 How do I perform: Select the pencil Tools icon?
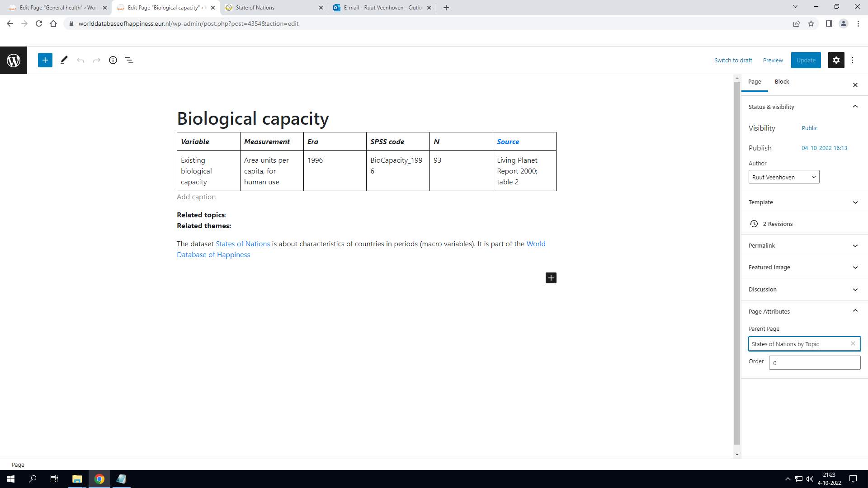pos(64,60)
